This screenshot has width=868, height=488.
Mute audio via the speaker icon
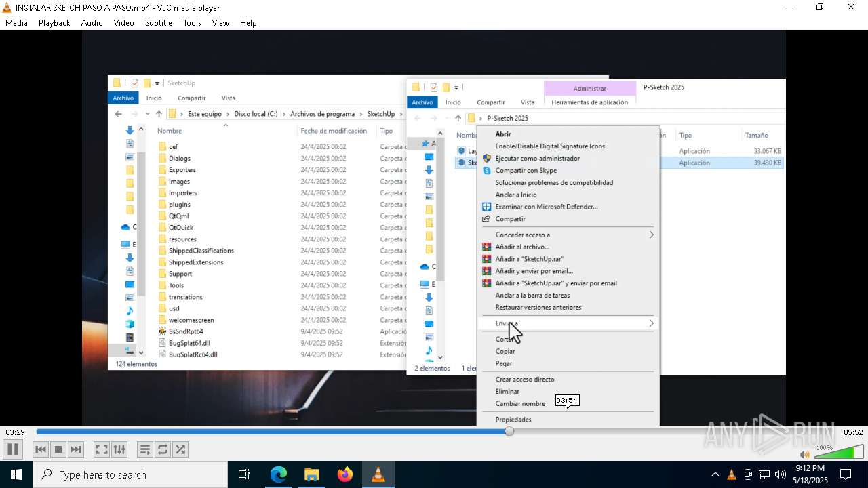pos(804,455)
